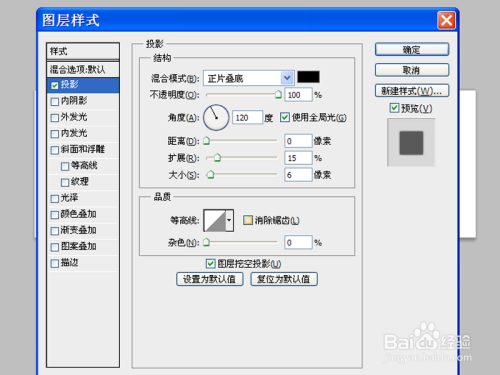Enable the 图案叠加 checkbox

coord(55,247)
